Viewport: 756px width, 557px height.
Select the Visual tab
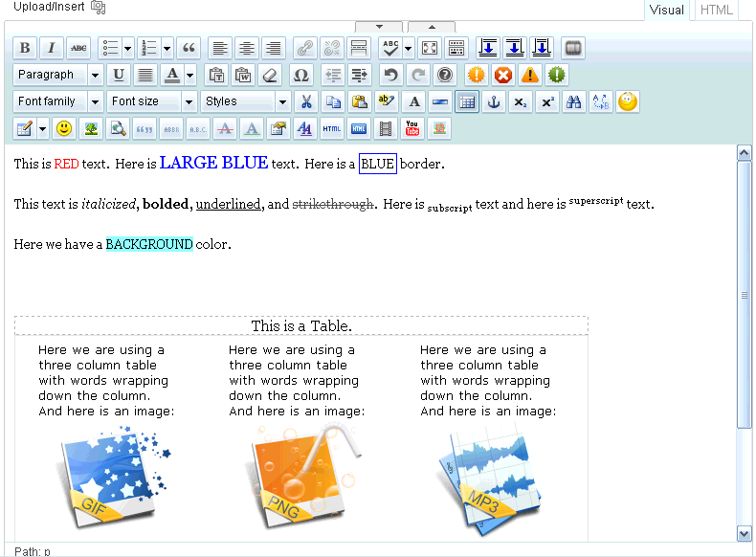(x=666, y=10)
